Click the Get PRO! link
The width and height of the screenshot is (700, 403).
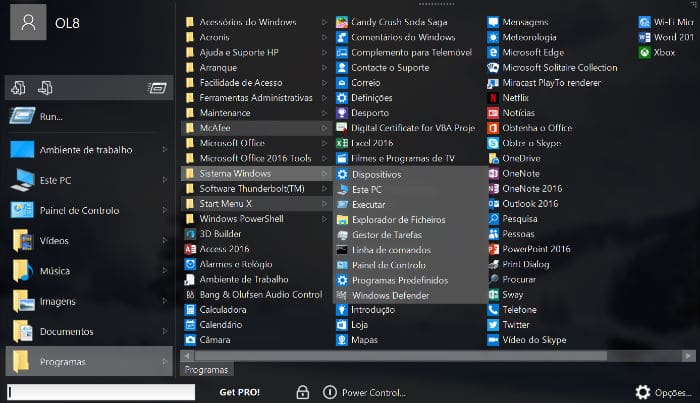coord(240,392)
